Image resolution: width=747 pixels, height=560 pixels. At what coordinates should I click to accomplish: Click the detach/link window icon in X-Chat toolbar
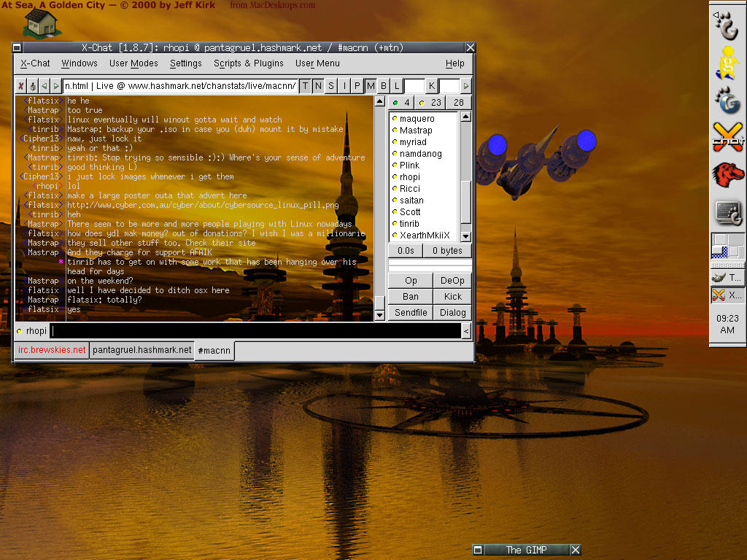pos(33,86)
